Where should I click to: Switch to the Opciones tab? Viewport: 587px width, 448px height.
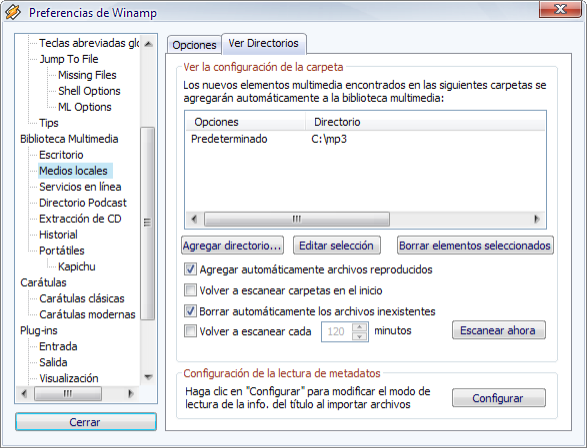click(194, 45)
